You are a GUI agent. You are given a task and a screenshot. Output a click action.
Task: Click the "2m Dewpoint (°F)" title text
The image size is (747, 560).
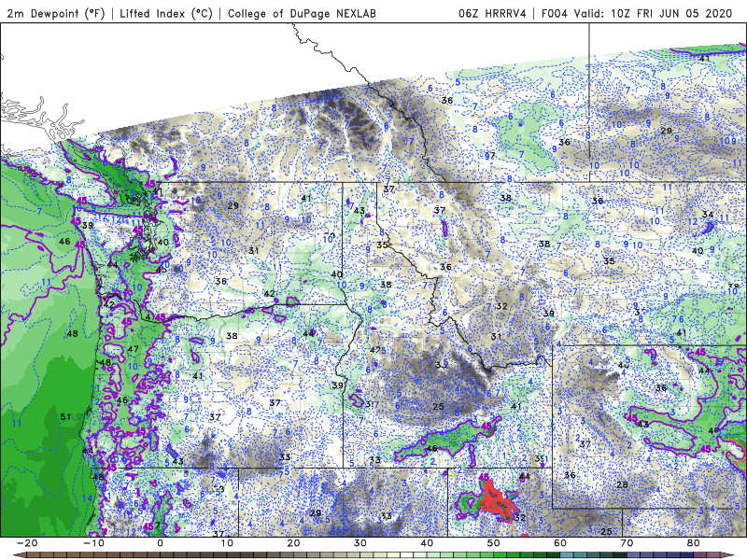(56, 13)
